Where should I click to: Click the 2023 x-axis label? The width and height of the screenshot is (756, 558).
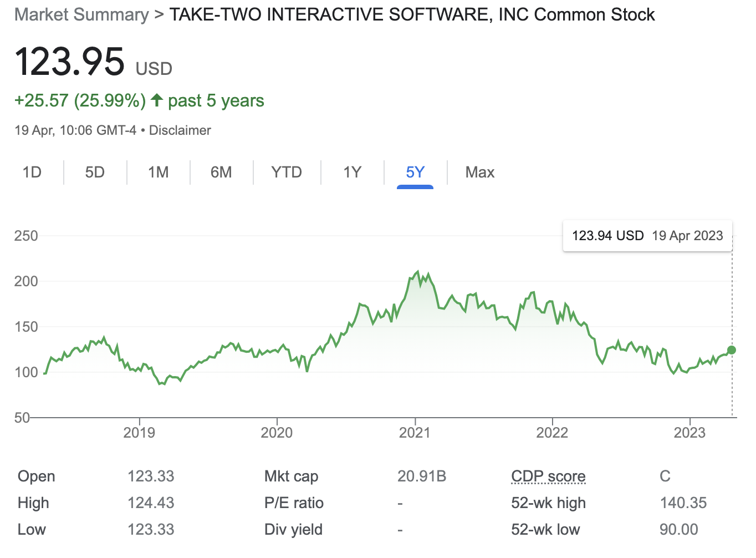pos(689,433)
